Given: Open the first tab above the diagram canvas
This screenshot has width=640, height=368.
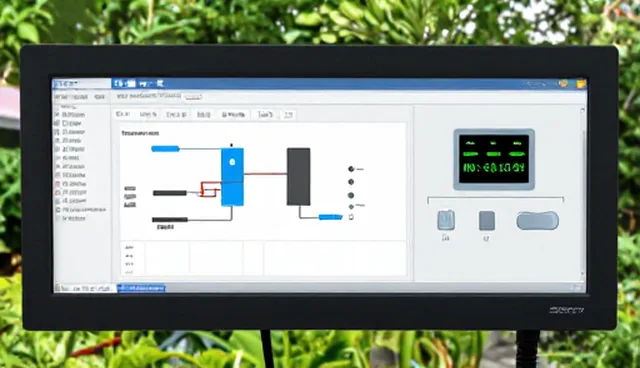Looking at the screenshot, I should click(x=123, y=115).
